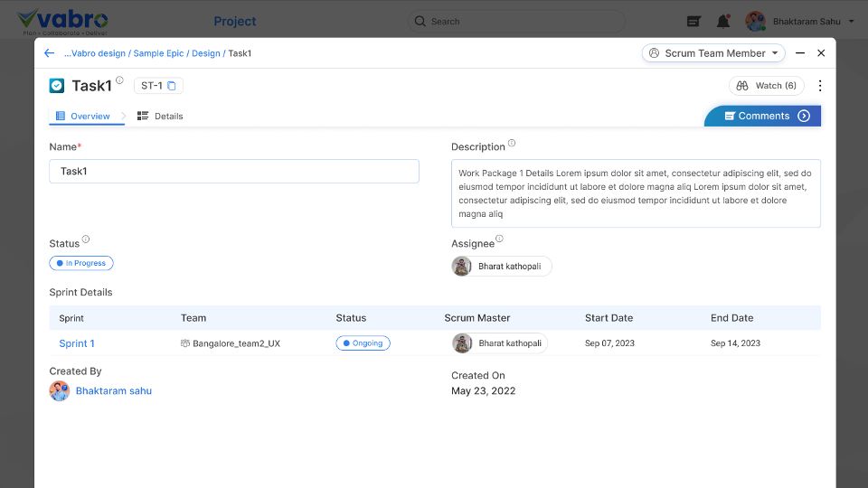
Task: Open the archive box icon in header
Action: click(693, 21)
